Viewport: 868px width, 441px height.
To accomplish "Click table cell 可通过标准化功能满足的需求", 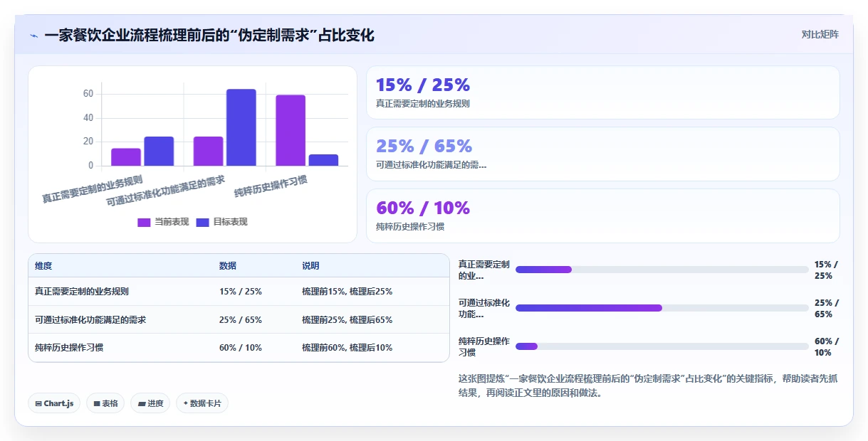I will tap(90, 320).
